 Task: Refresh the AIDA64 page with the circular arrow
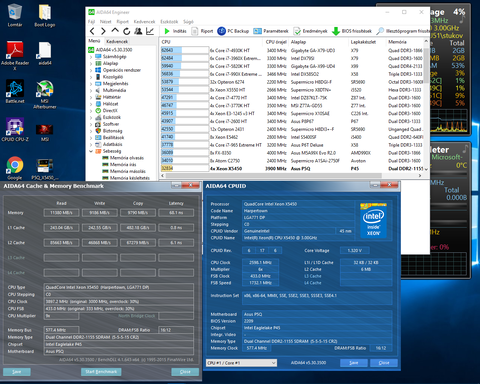pos(127,31)
